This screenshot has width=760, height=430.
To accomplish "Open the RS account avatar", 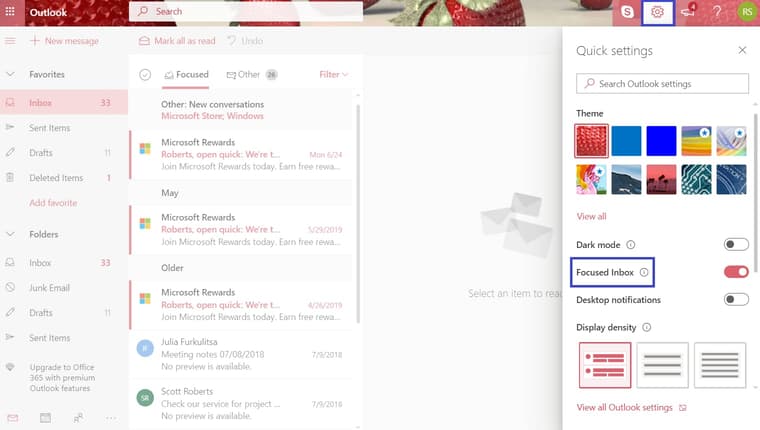I will point(747,12).
